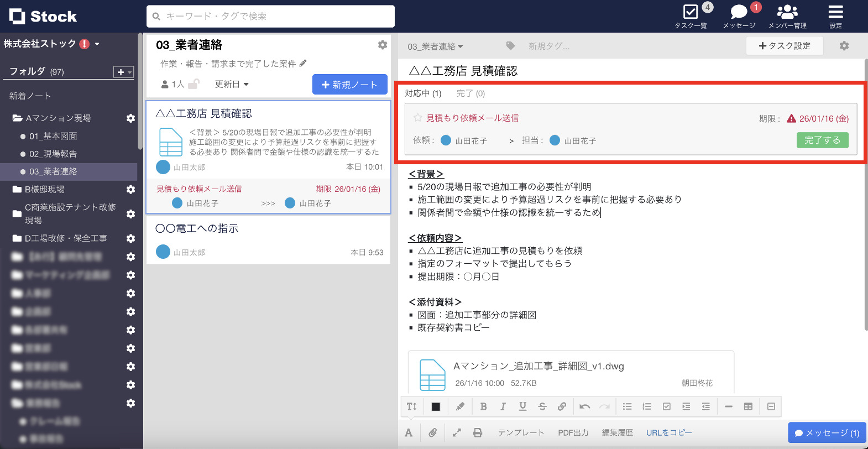Open the テンプレート option
The image size is (868, 449).
[x=521, y=432]
